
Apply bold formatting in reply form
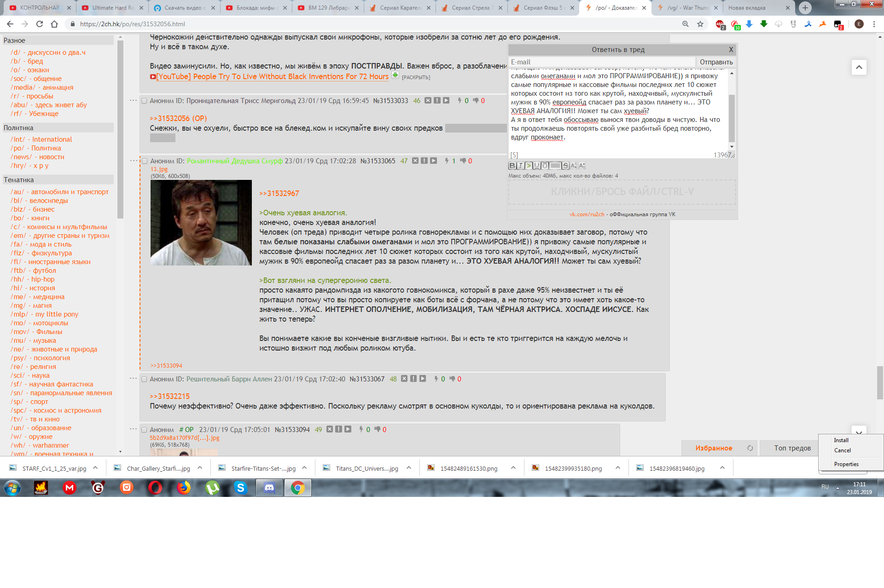coord(512,166)
